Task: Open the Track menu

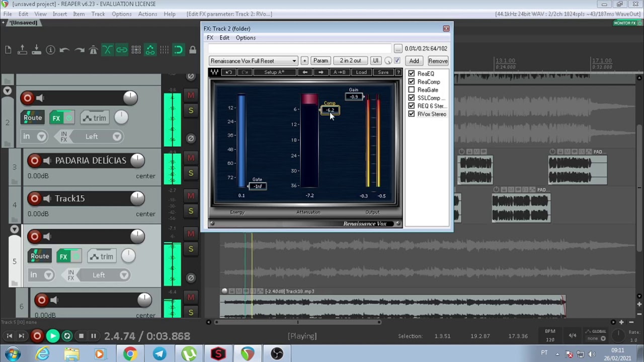Action: pos(98,14)
